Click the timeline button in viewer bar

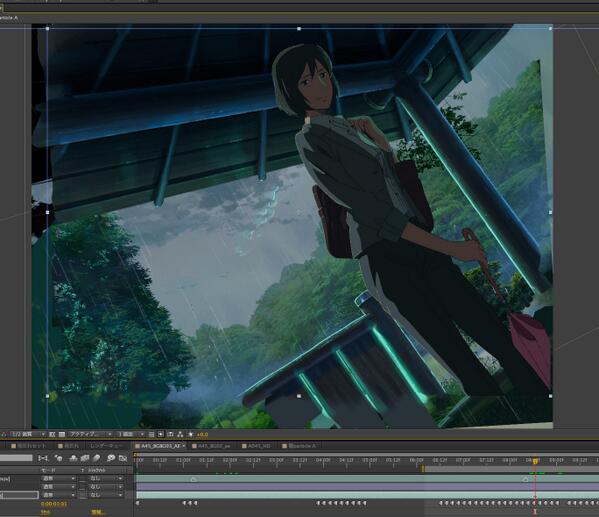[x=170, y=434]
